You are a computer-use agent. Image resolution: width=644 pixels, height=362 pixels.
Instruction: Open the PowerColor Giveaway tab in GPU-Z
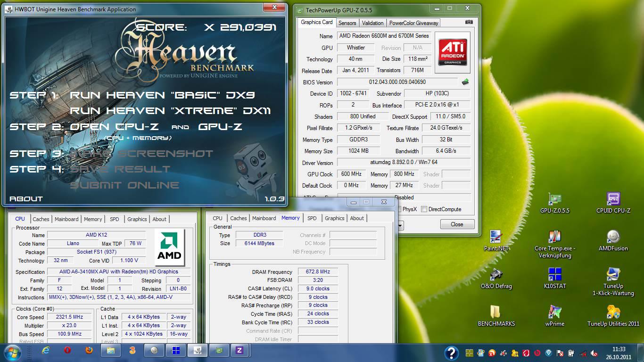pyautogui.click(x=413, y=23)
